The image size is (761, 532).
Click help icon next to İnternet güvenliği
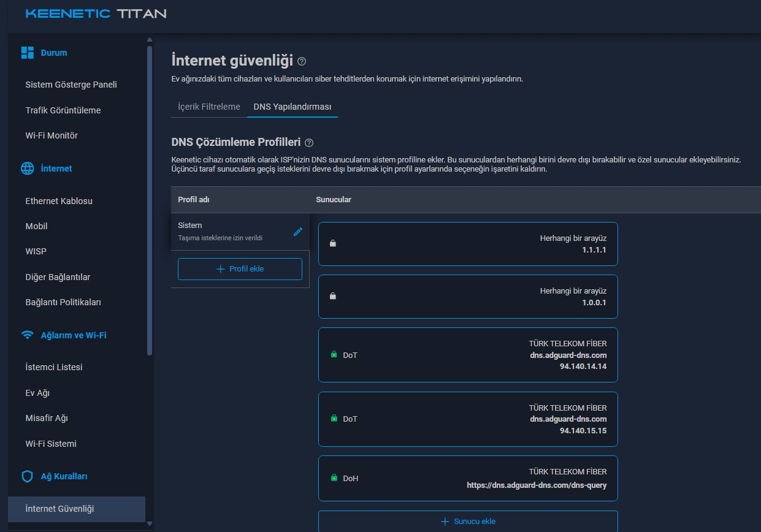(301, 61)
